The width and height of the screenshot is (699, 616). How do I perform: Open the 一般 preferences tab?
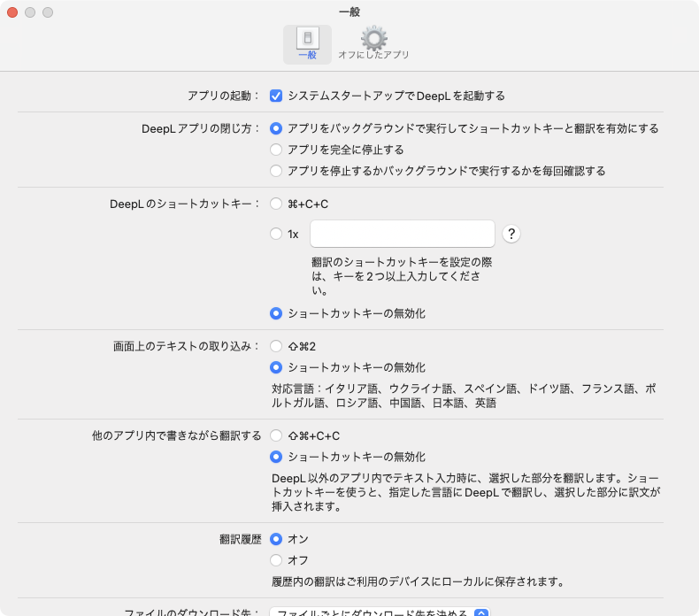307,44
